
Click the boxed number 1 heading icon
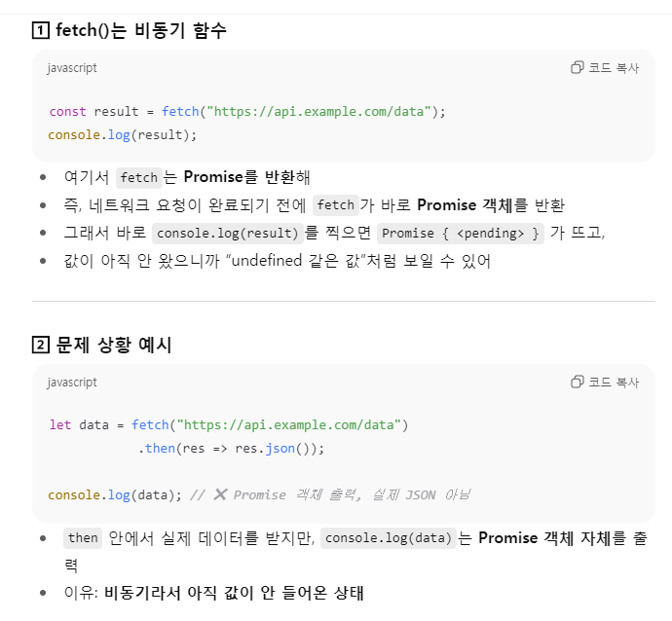click(41, 30)
